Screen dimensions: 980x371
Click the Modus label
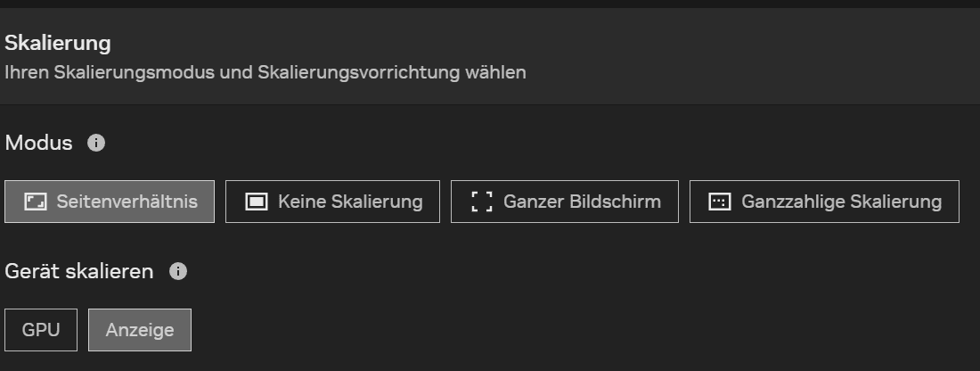click(39, 143)
